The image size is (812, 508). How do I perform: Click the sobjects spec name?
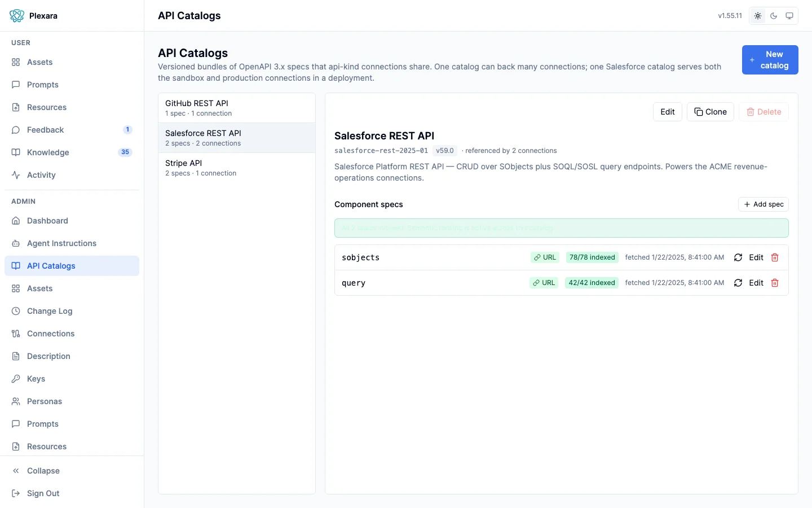click(361, 257)
